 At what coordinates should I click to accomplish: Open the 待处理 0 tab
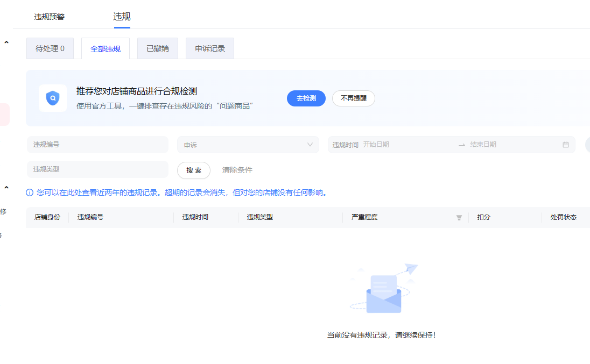[50, 48]
